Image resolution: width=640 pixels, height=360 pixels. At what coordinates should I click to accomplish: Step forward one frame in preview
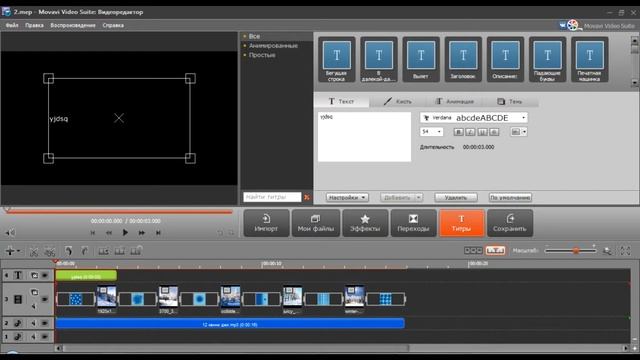[142, 233]
